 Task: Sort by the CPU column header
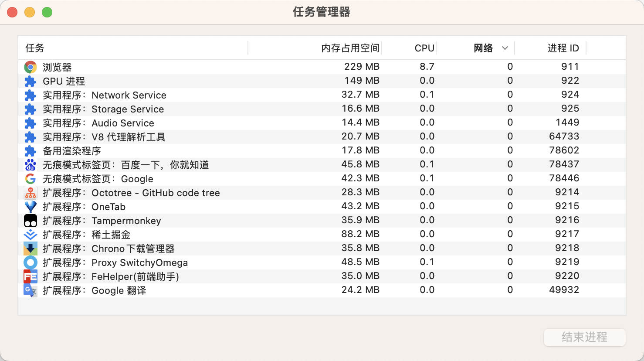409,48
